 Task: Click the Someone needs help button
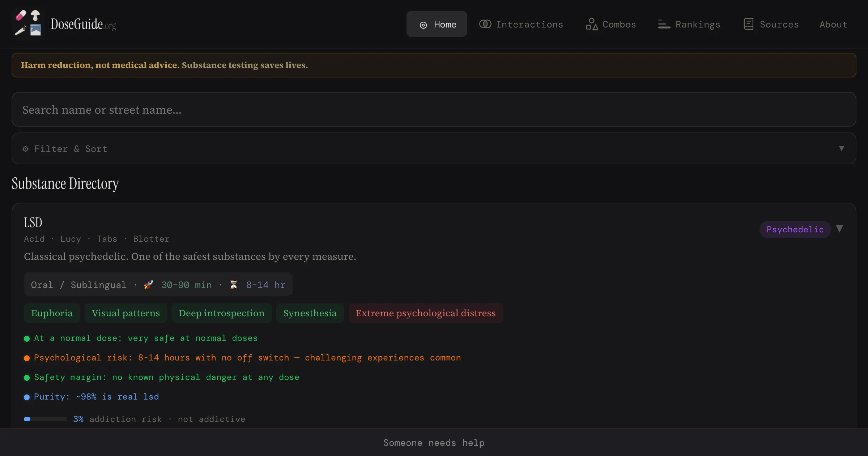[x=434, y=443]
